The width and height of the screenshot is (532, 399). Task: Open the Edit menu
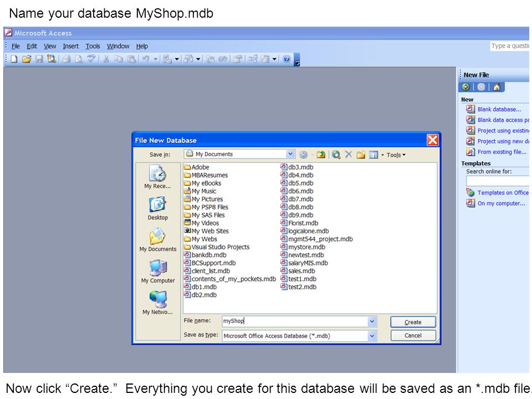coord(32,46)
